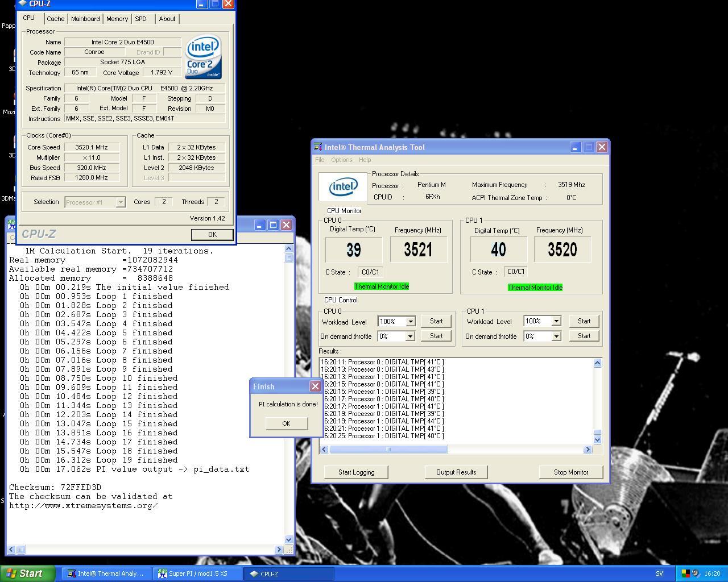Open the Windows Start menu

(27, 573)
